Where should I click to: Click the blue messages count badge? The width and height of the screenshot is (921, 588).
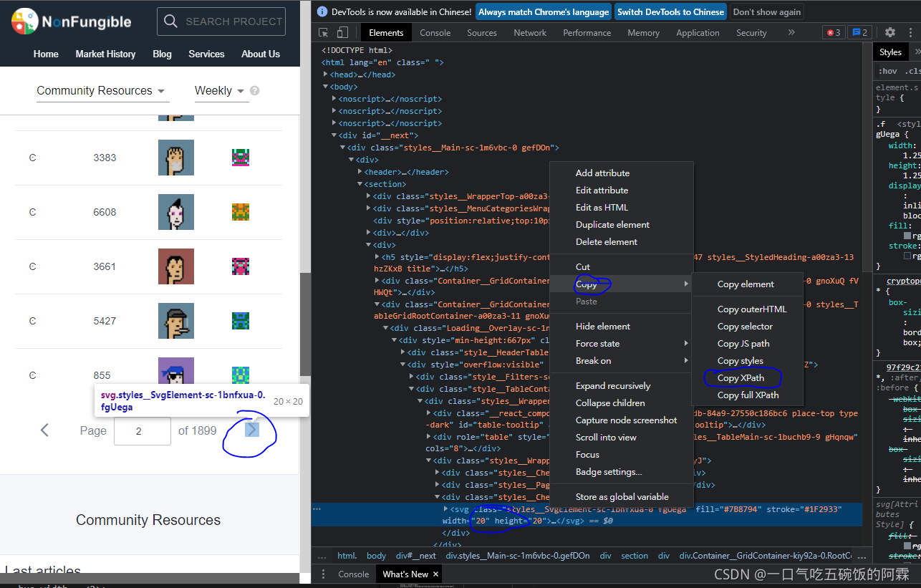[860, 32]
